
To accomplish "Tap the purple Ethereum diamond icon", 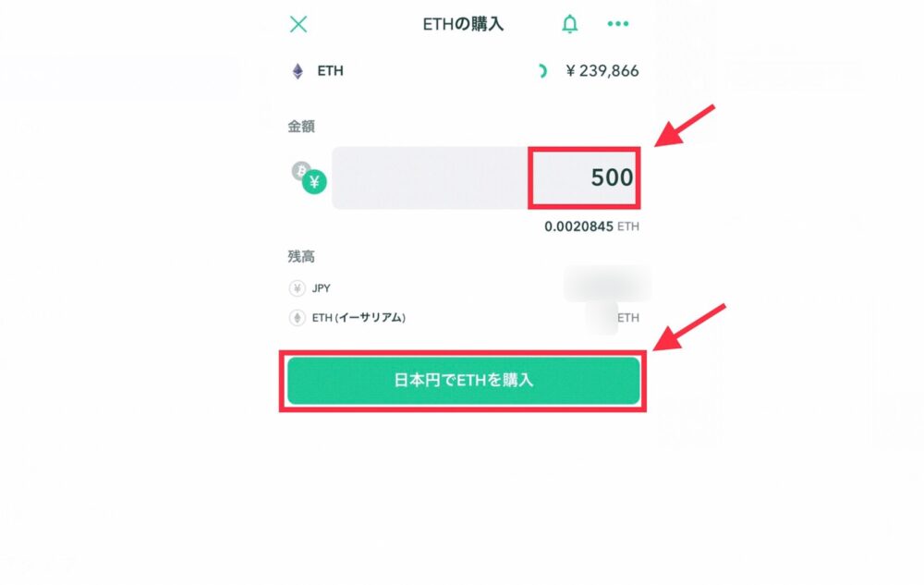I will click(x=298, y=71).
